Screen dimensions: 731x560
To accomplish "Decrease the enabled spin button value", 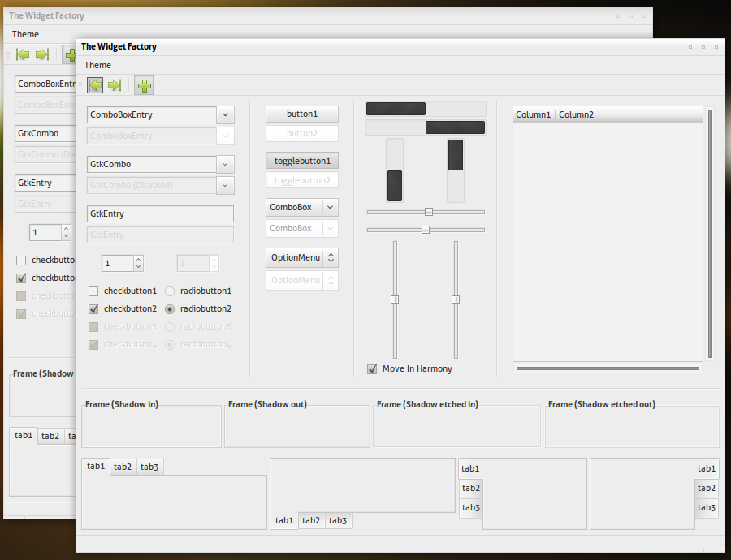I will [138, 267].
